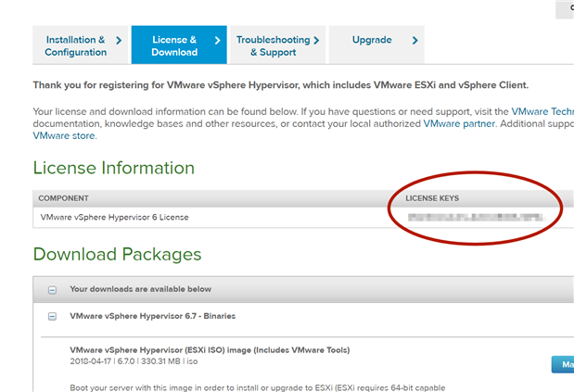This screenshot has height=392, width=574.
Task: Select 'VMware vSphere Hypervisor 6 License' row text
Action: (x=115, y=217)
